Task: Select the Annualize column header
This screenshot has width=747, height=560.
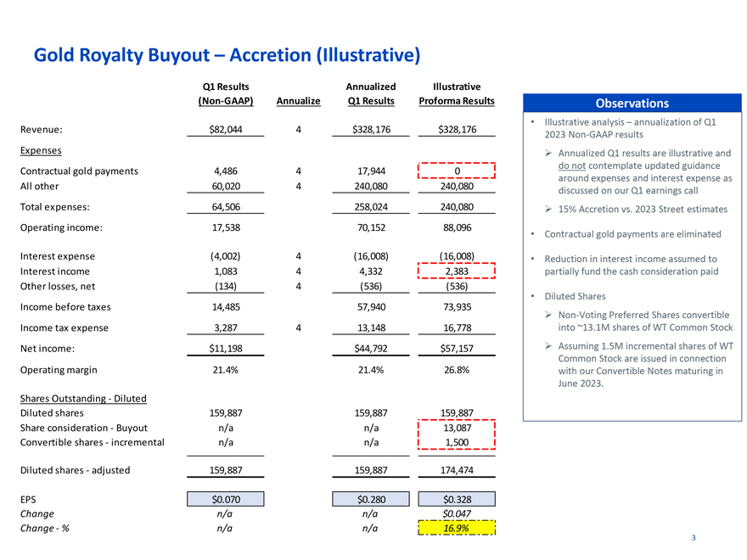Action: coord(298,102)
